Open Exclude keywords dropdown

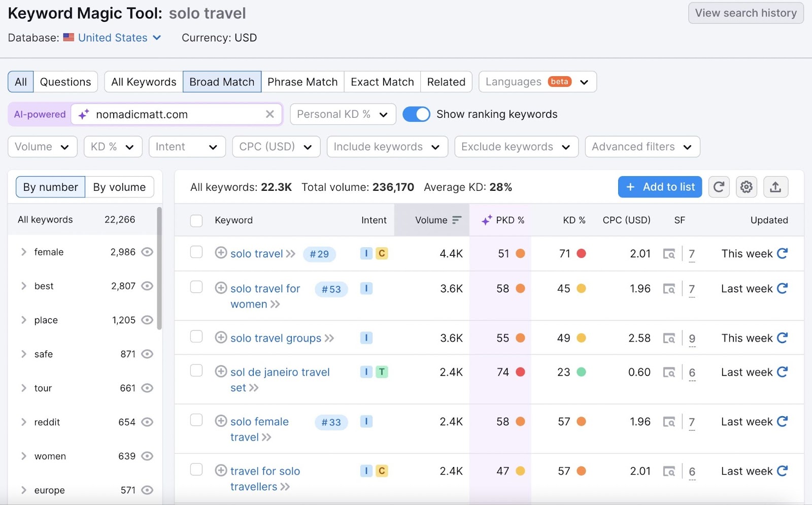point(516,147)
